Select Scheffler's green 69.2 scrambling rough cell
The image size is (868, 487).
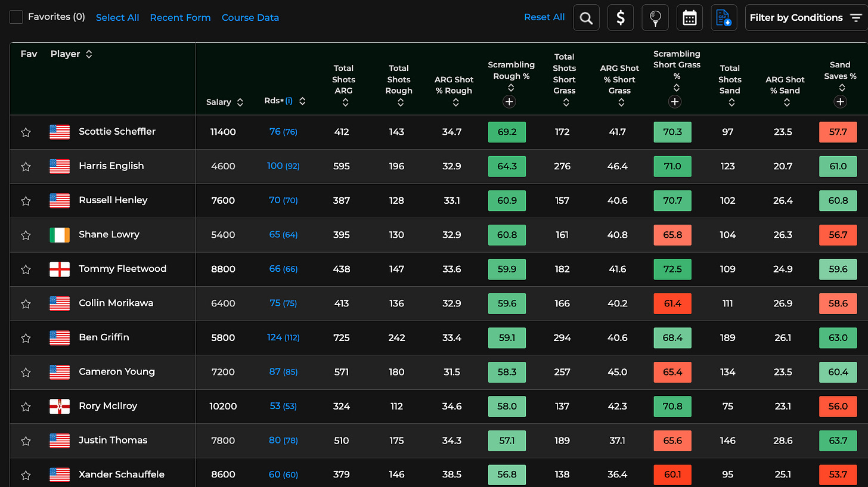click(507, 132)
